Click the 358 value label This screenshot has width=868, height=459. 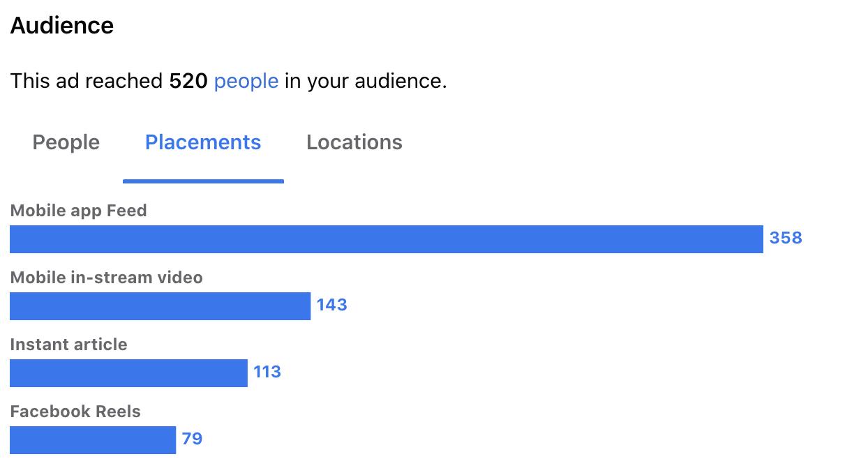pyautogui.click(x=786, y=238)
